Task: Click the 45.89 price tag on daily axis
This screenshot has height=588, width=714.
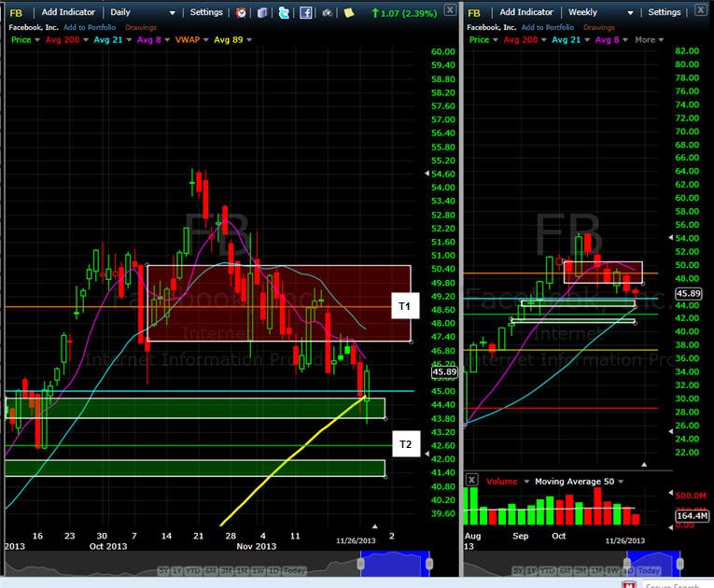Action: pos(444,372)
